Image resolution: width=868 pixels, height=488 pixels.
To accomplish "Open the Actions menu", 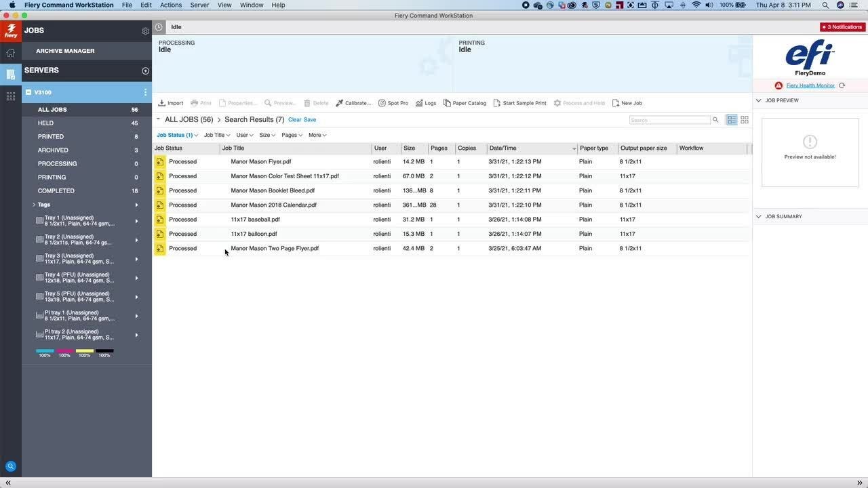I will pyautogui.click(x=171, y=5).
